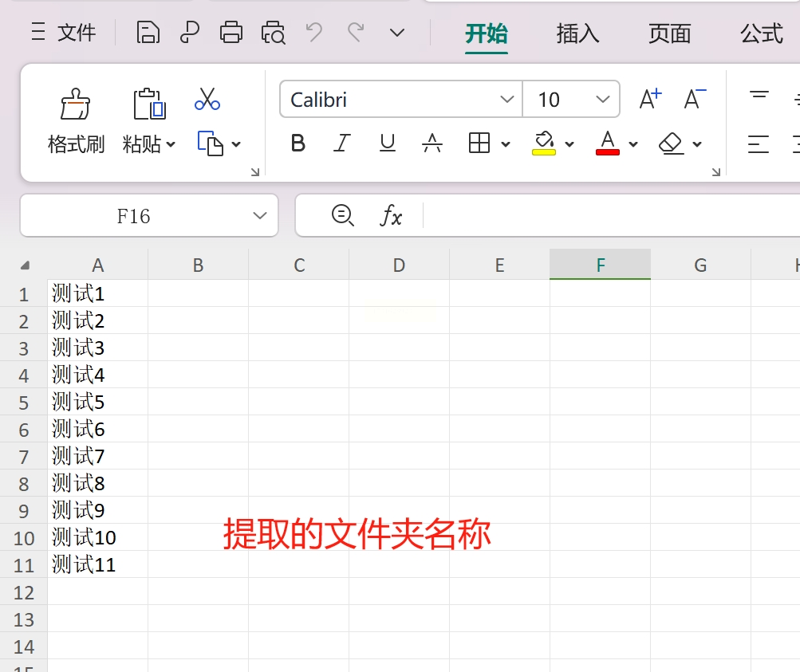Click the Cut scissors icon
800x672 pixels.
click(207, 99)
